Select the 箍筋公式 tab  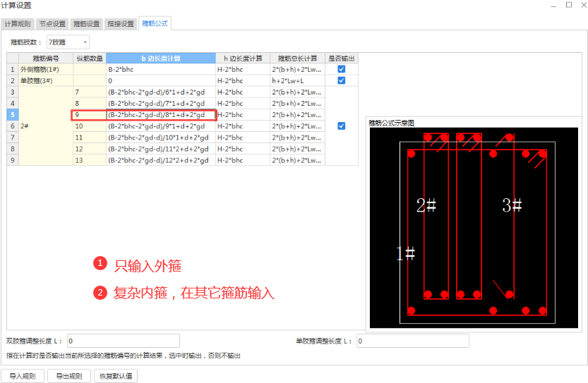tap(155, 23)
